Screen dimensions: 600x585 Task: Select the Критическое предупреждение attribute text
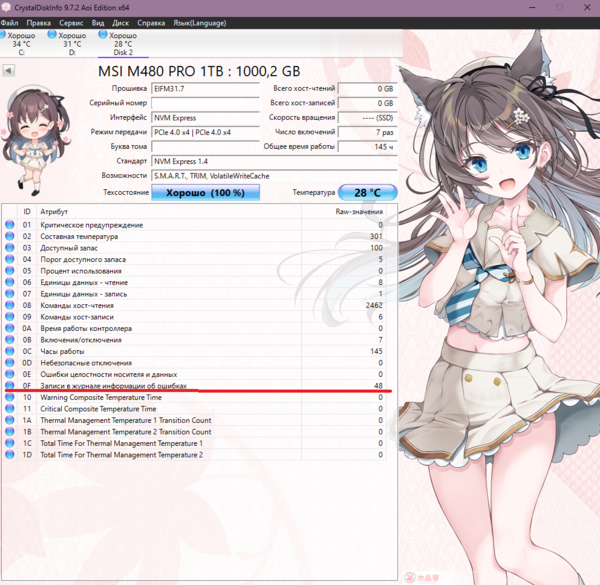click(x=91, y=225)
